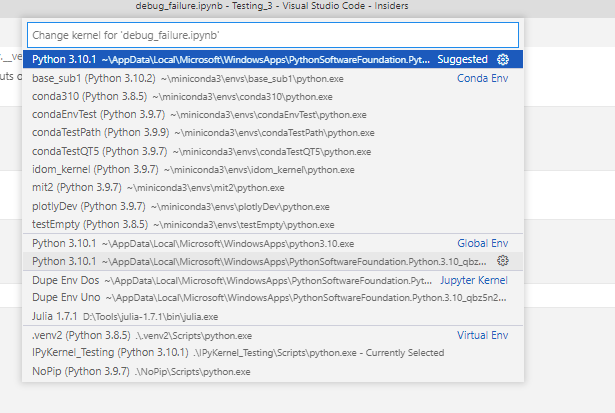Select Julia 1.7.1 kernel

(x=273, y=316)
